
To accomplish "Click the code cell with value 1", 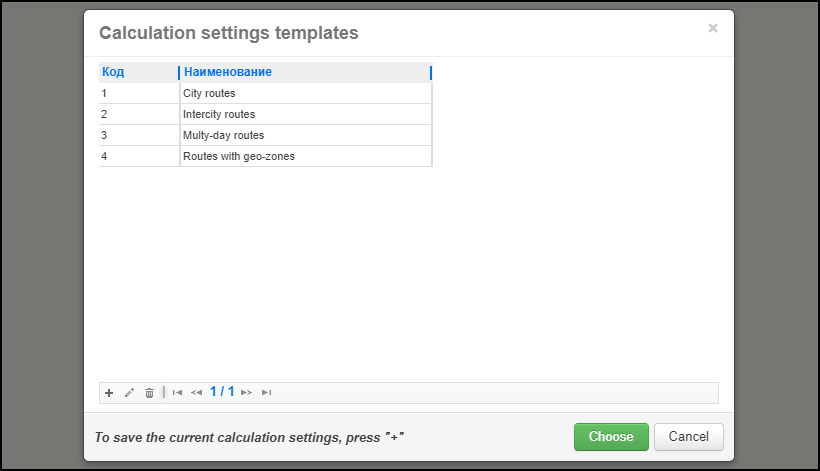I will click(104, 94).
